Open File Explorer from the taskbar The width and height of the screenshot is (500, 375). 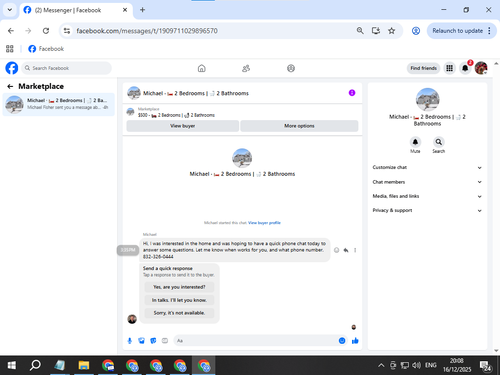click(x=84, y=365)
